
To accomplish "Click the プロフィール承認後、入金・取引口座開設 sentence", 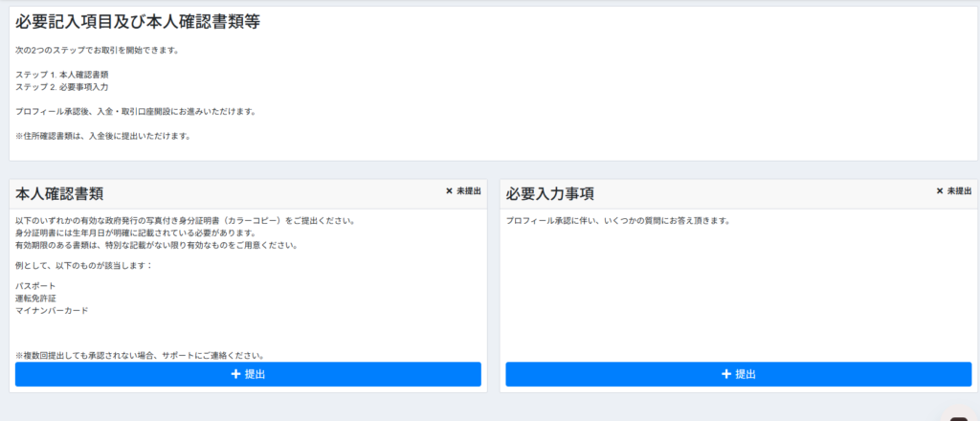I will click(x=135, y=111).
